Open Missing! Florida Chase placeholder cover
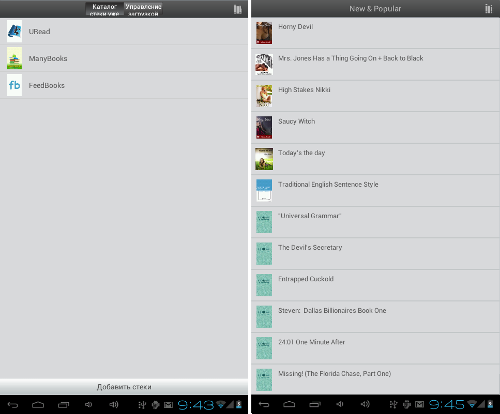 click(x=264, y=380)
